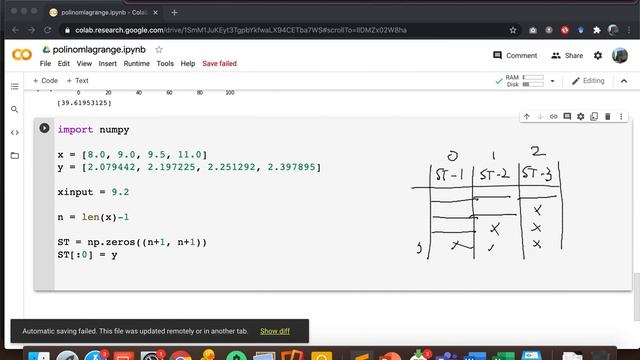
Task: Go forward in browser history
Action: [x=31, y=30]
